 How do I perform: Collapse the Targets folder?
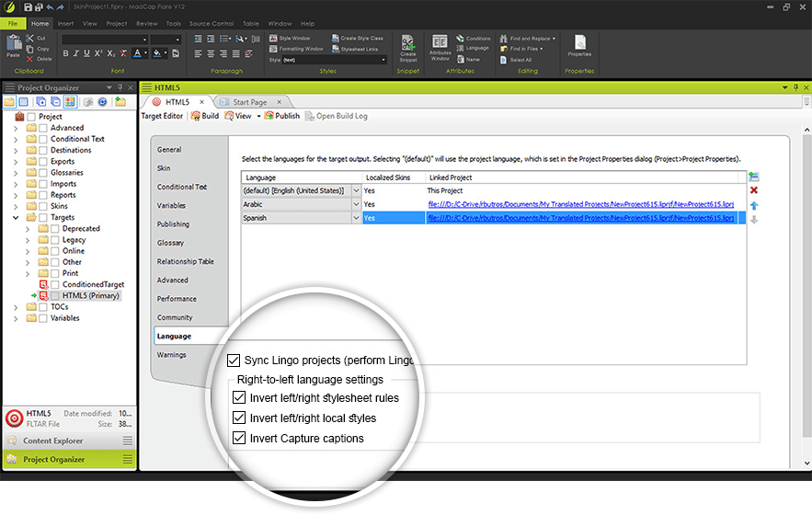coord(16,218)
